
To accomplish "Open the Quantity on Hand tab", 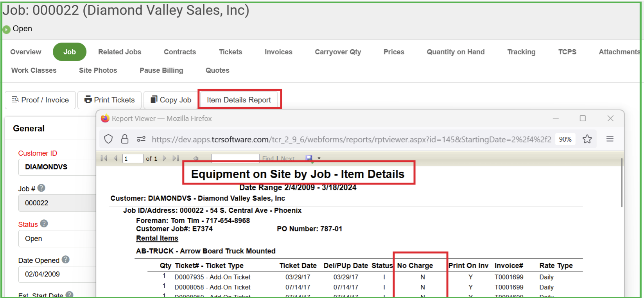I will (456, 52).
